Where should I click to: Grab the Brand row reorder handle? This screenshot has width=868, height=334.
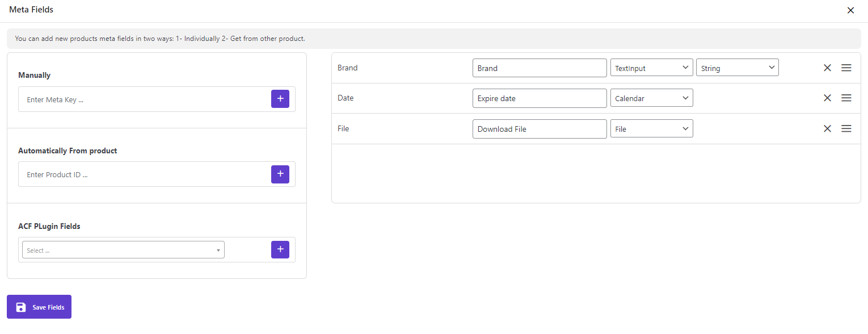click(846, 68)
